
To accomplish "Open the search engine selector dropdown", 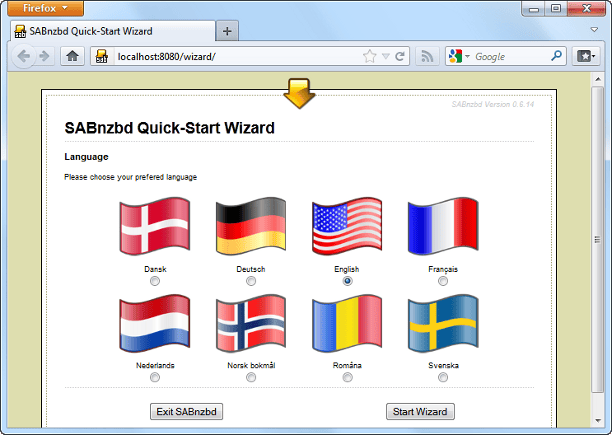I will 467,56.
